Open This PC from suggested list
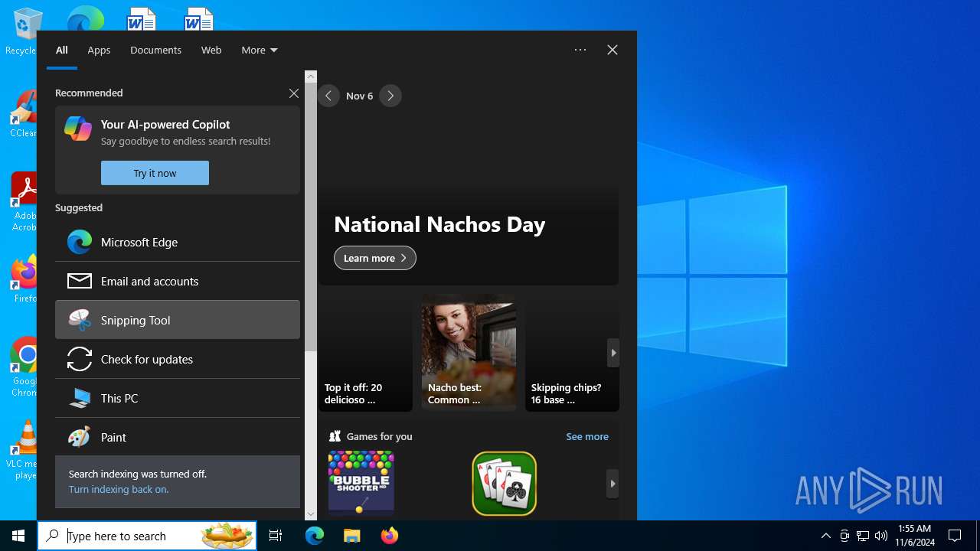This screenshot has height=551, width=980. coord(178,398)
